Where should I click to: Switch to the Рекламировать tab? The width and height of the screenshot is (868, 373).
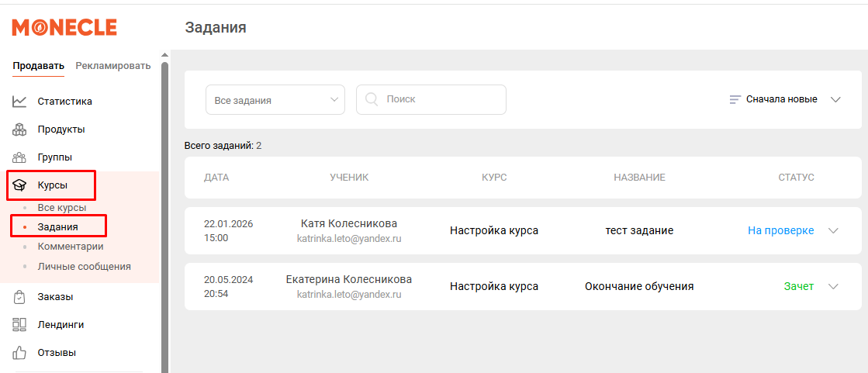[x=113, y=66]
